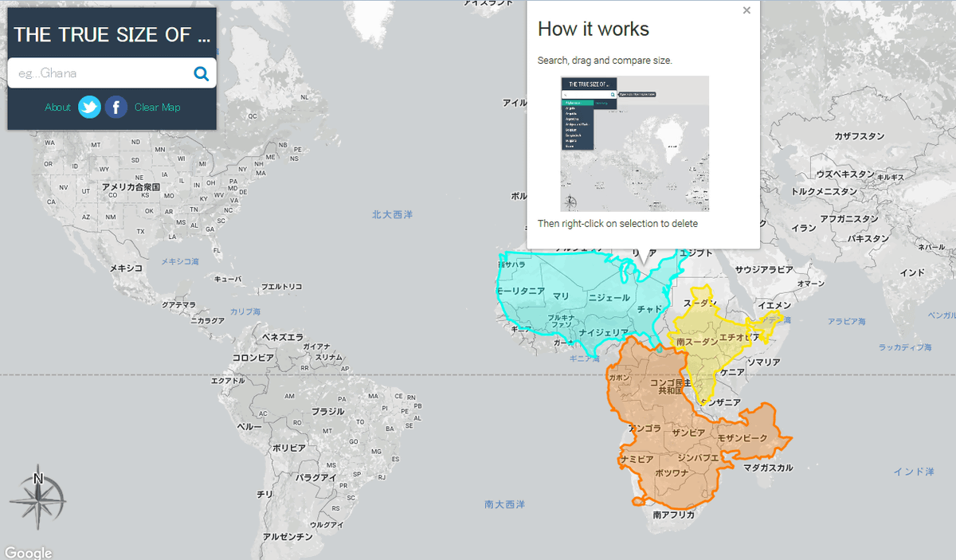Viewport: 956px width, 560px height.
Task: Click the search magnifier icon
Action: [x=202, y=73]
